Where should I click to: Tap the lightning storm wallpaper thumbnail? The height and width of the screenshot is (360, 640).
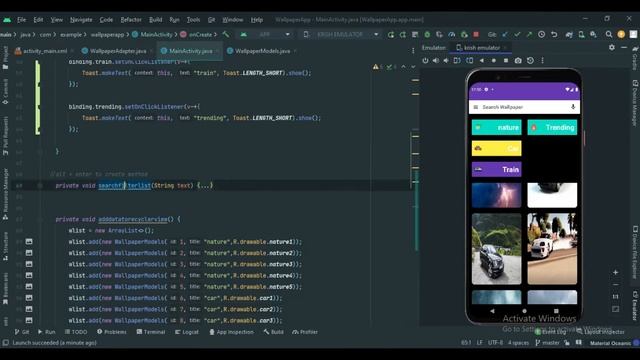[x=496, y=195]
